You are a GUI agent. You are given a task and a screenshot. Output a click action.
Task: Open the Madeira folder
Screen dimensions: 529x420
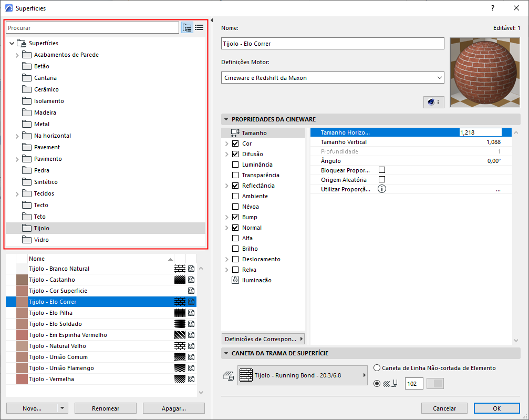tap(39, 112)
